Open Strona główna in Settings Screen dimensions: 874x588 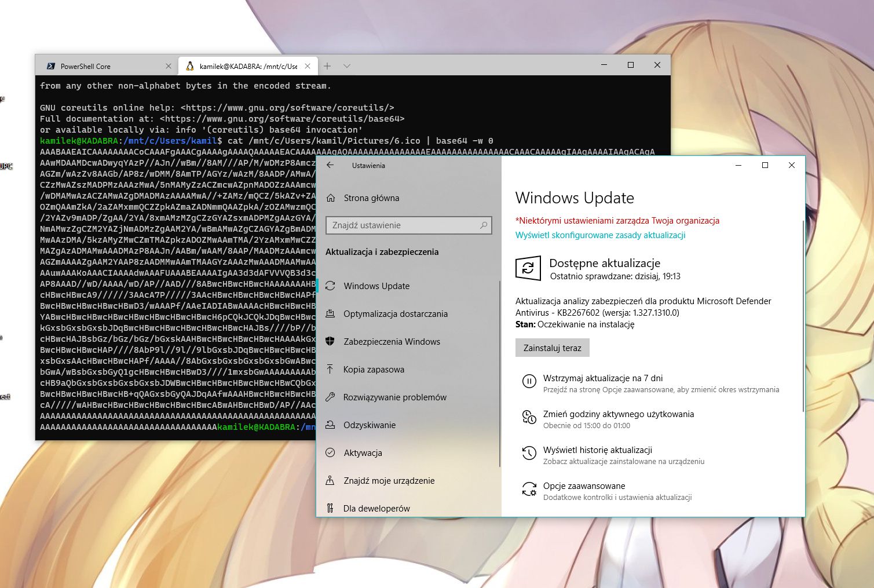tap(371, 198)
